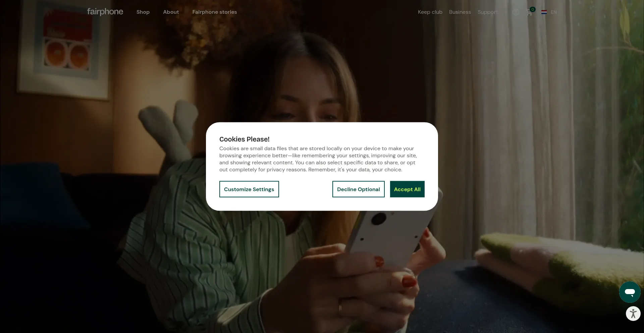Screen dimensions: 644x333
Task: Accept All cookies
Action: click(407, 189)
